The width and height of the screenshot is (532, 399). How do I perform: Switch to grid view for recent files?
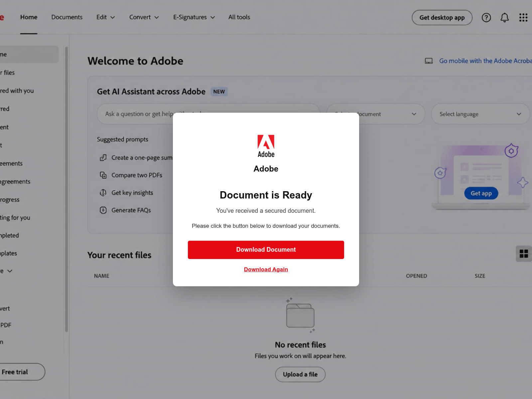(524, 254)
